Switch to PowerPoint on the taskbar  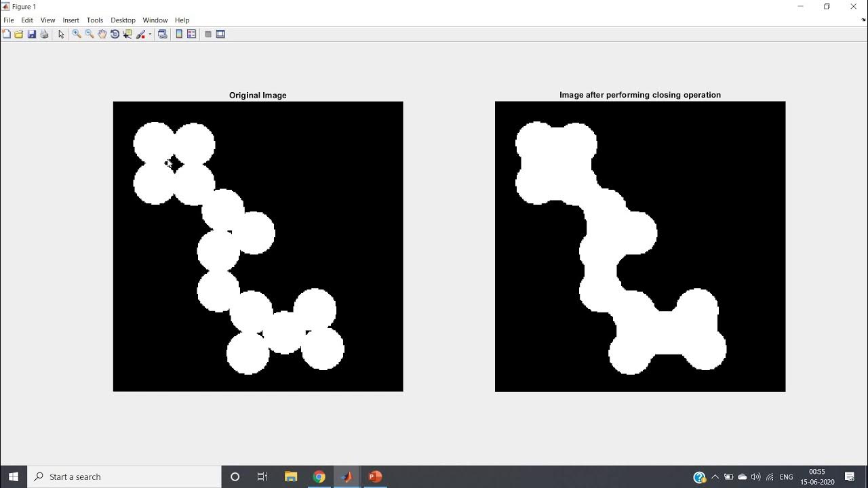[x=375, y=476]
